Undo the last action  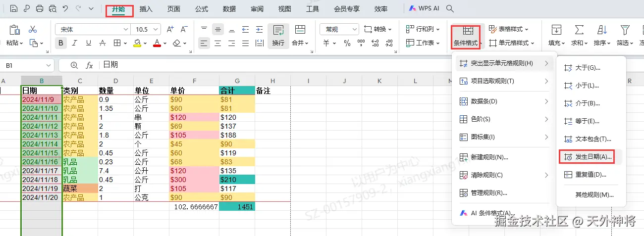coord(65,9)
